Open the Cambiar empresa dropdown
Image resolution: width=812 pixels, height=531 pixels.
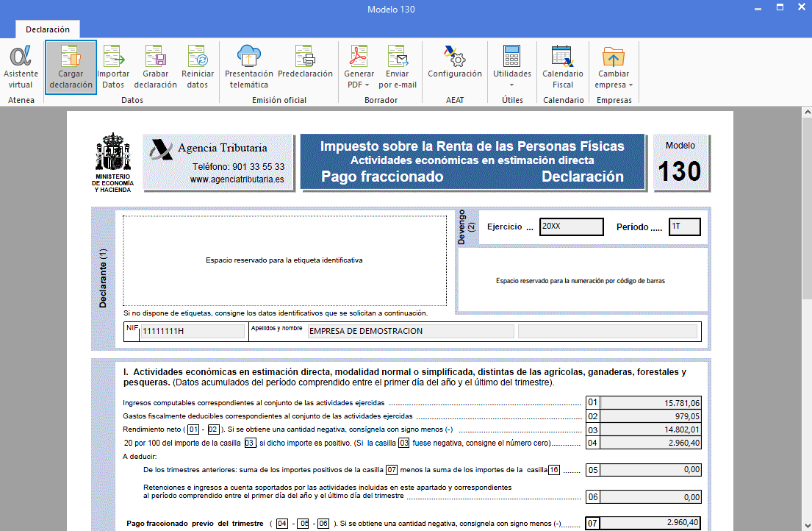click(614, 79)
